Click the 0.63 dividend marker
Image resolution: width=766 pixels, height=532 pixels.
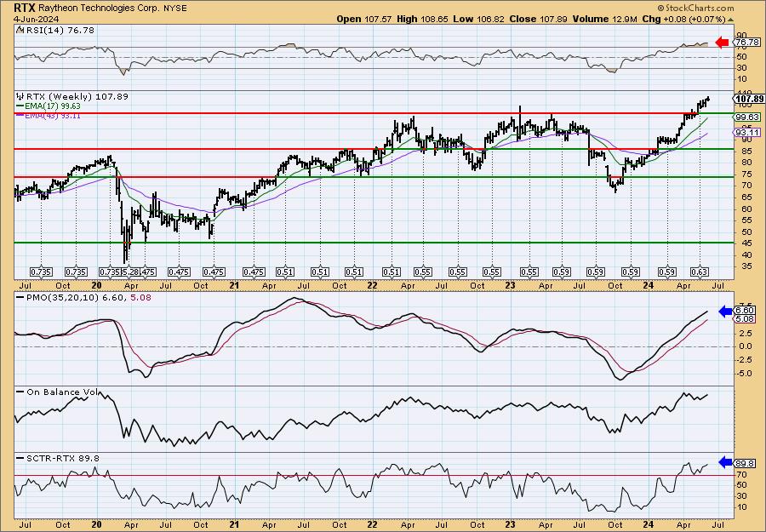pyautogui.click(x=700, y=272)
